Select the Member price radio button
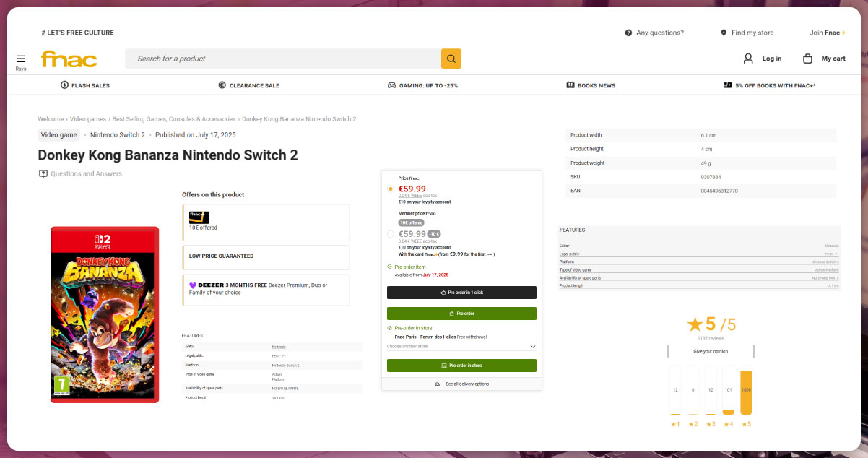Viewport: 868px width, 458px height. (x=391, y=234)
